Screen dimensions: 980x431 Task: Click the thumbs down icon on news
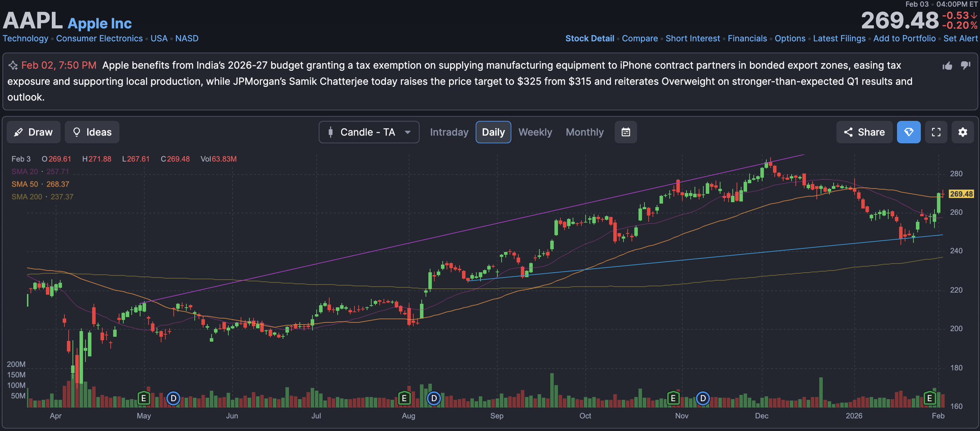965,66
